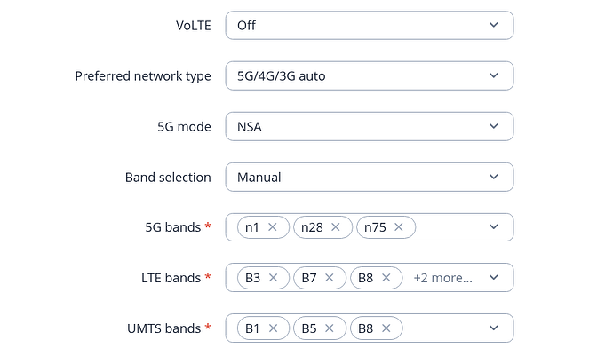Remove the n1 5G band tag
This screenshot has width=613, height=364.
click(273, 227)
